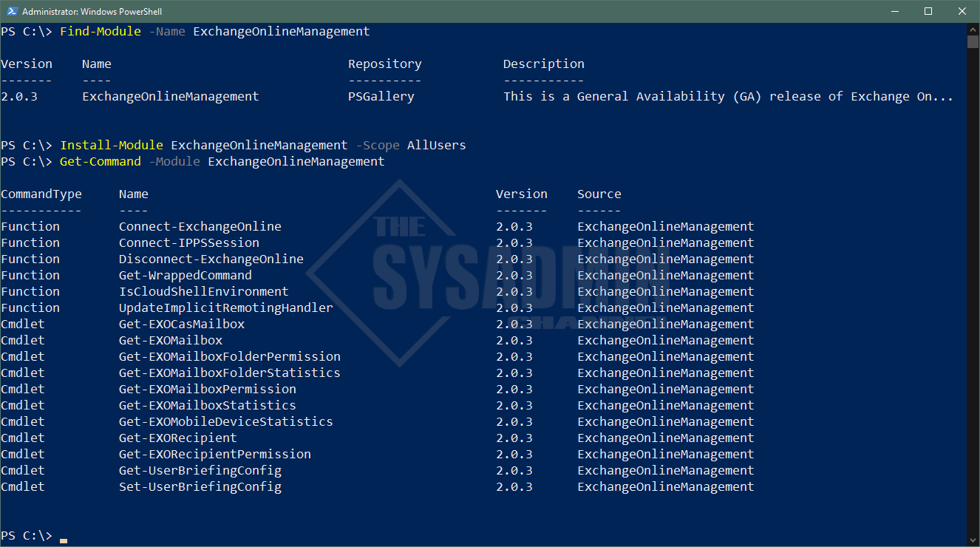Click ExchangeOnlineManagement in the Find-Module Name column
This screenshot has width=980, height=547.
(171, 96)
